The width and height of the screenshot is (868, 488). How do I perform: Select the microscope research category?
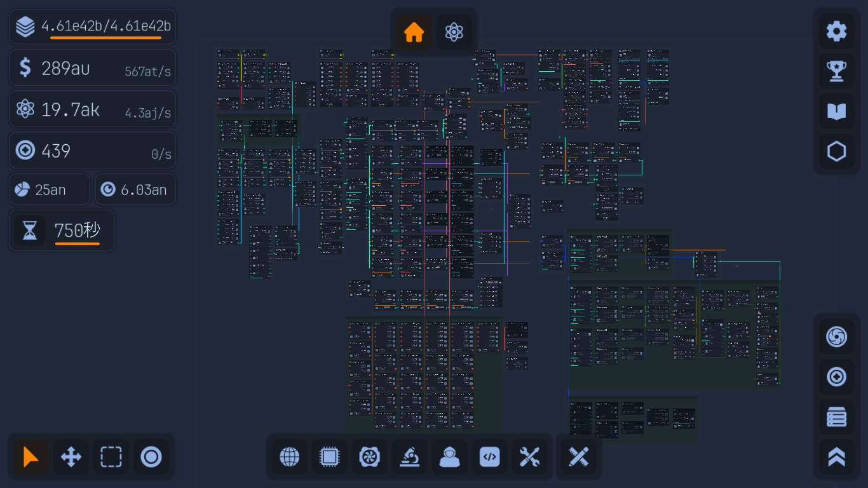pos(409,457)
